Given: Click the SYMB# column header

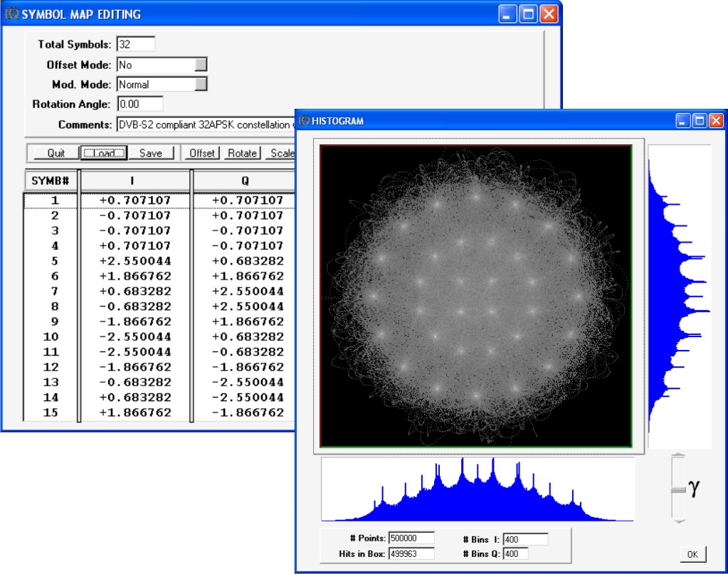Looking at the screenshot, I should pos(50,181).
